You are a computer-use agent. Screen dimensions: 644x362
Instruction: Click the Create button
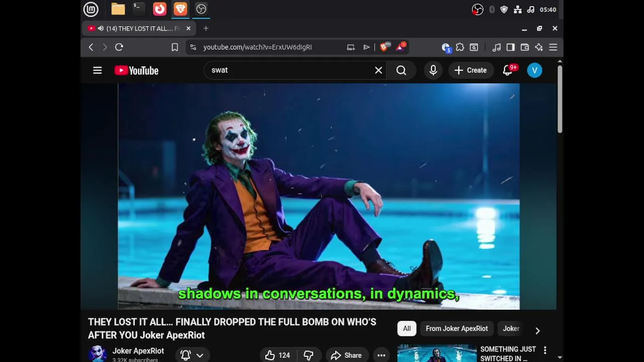470,70
